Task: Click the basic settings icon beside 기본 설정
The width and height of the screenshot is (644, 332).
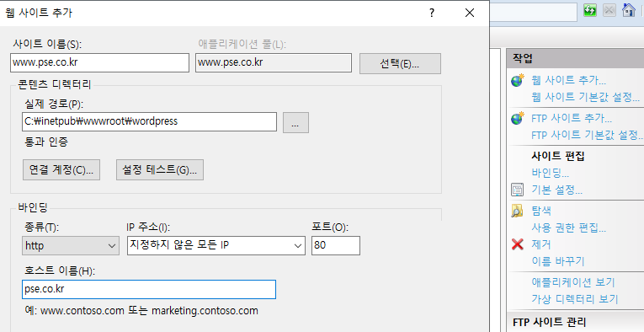Action: coord(518,190)
